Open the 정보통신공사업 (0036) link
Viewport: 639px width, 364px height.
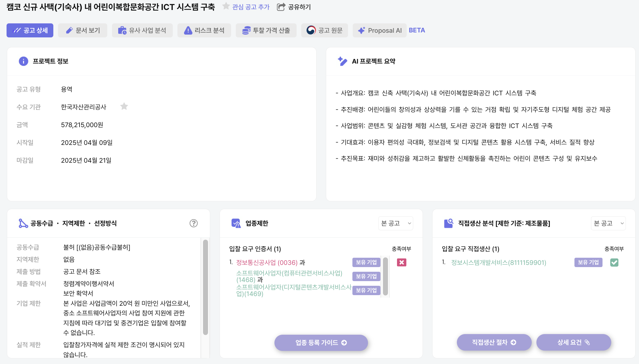click(x=267, y=262)
